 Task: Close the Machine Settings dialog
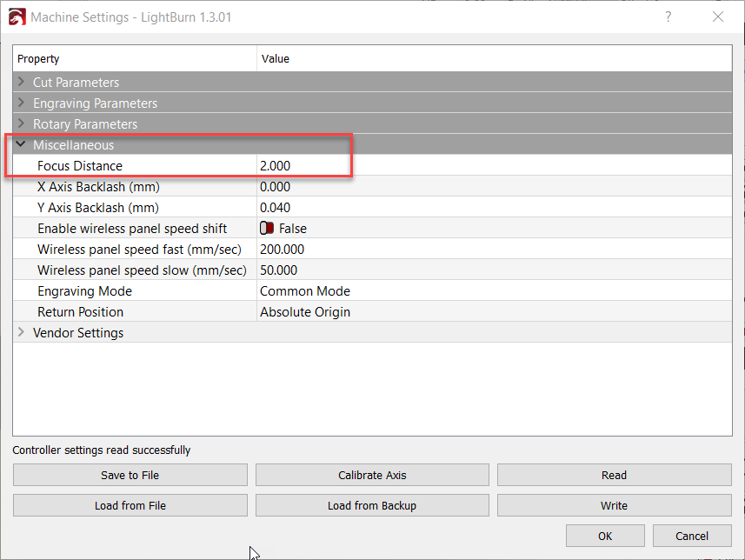pos(718,17)
